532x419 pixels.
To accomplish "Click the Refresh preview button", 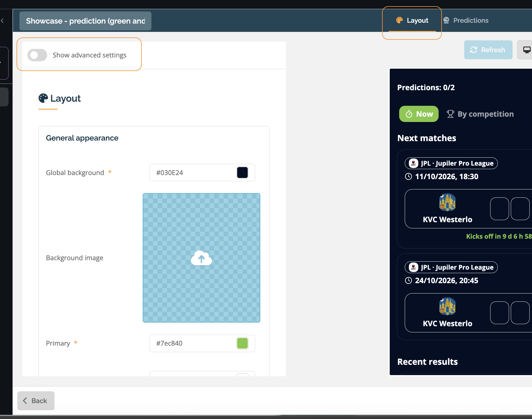I will click(488, 50).
